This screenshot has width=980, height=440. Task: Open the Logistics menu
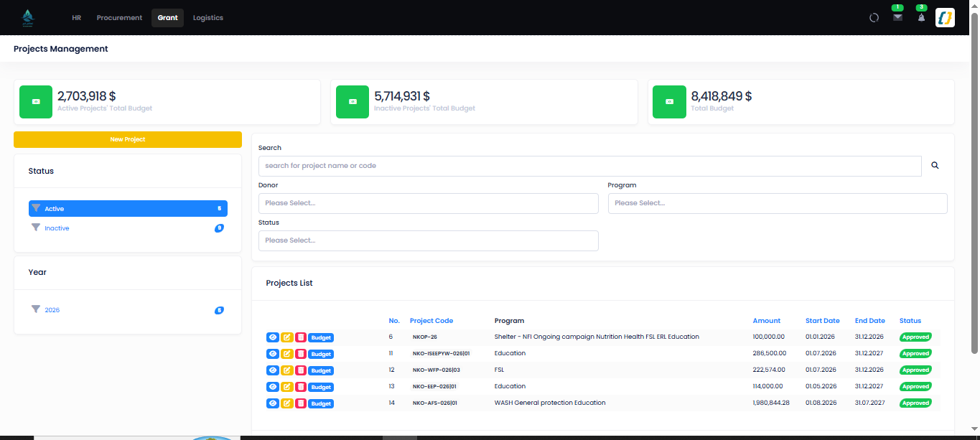point(208,18)
